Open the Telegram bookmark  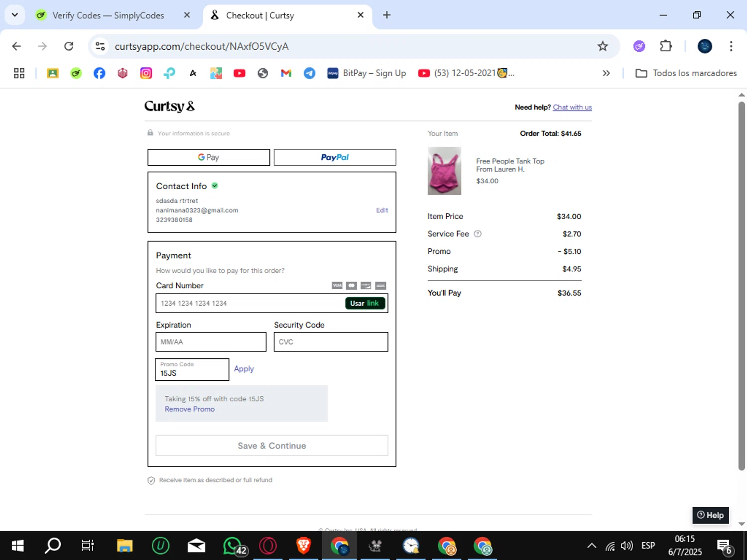pos(309,73)
